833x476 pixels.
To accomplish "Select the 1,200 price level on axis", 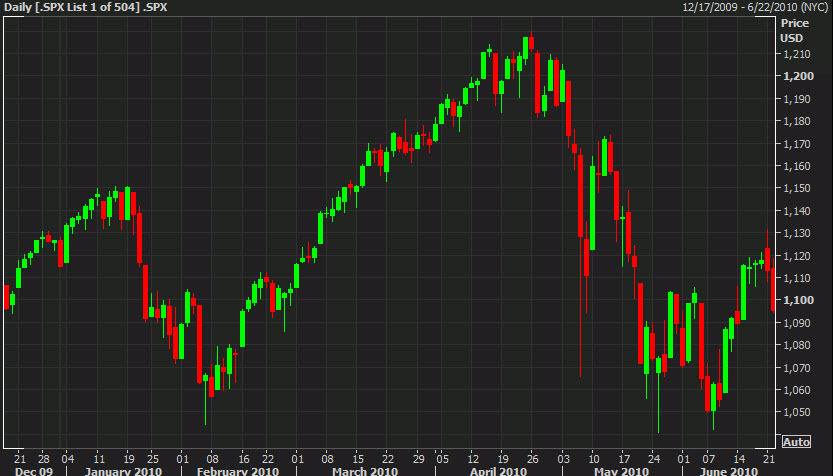I will 797,77.
